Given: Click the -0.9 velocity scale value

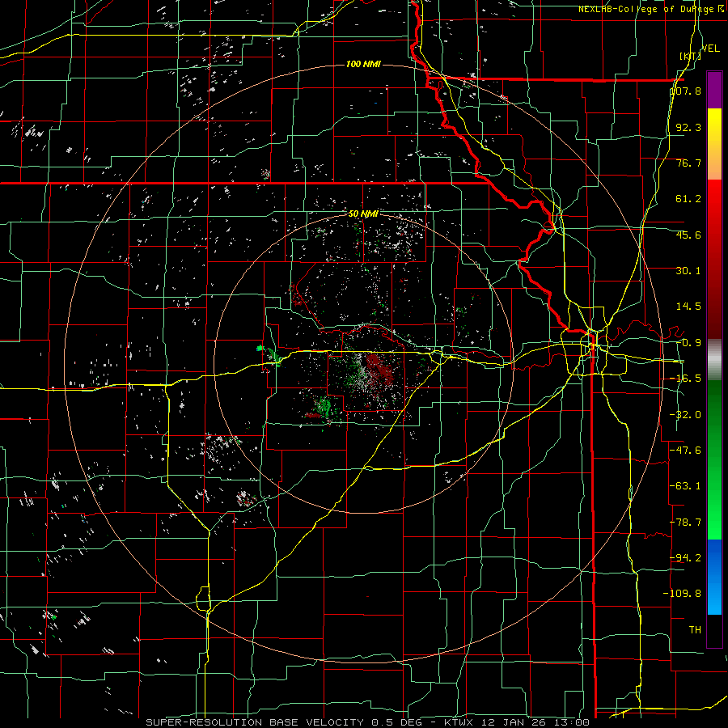Looking at the screenshot, I should point(688,343).
